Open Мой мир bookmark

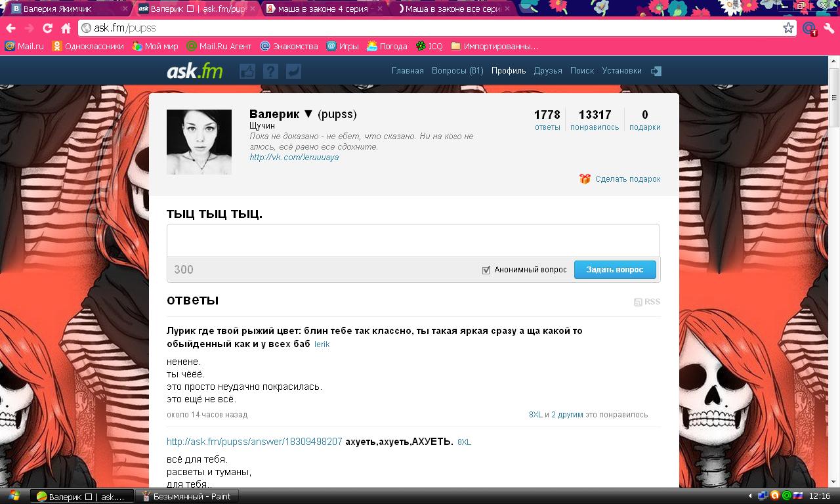[155, 46]
